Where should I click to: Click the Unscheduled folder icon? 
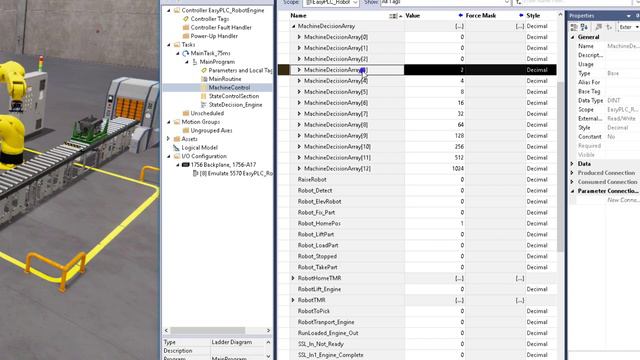(186, 113)
